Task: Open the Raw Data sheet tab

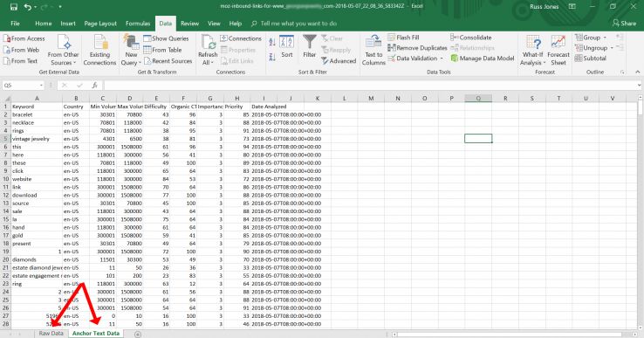Action: point(51,333)
